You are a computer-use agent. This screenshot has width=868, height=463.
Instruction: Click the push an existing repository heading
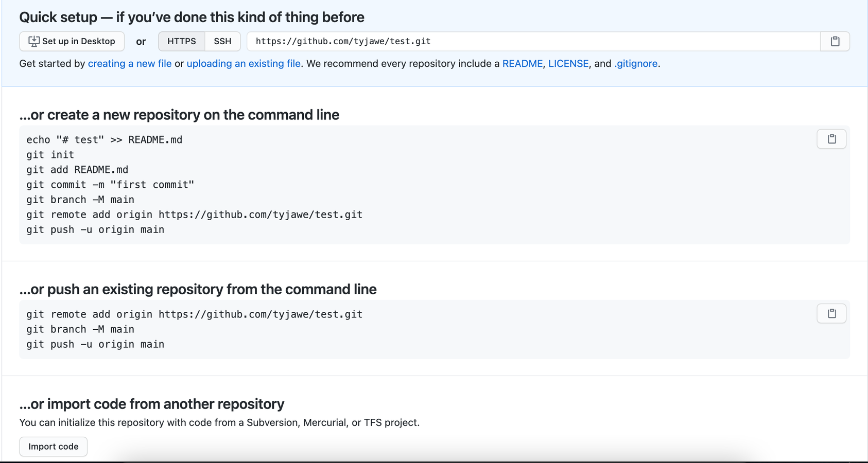click(x=198, y=289)
